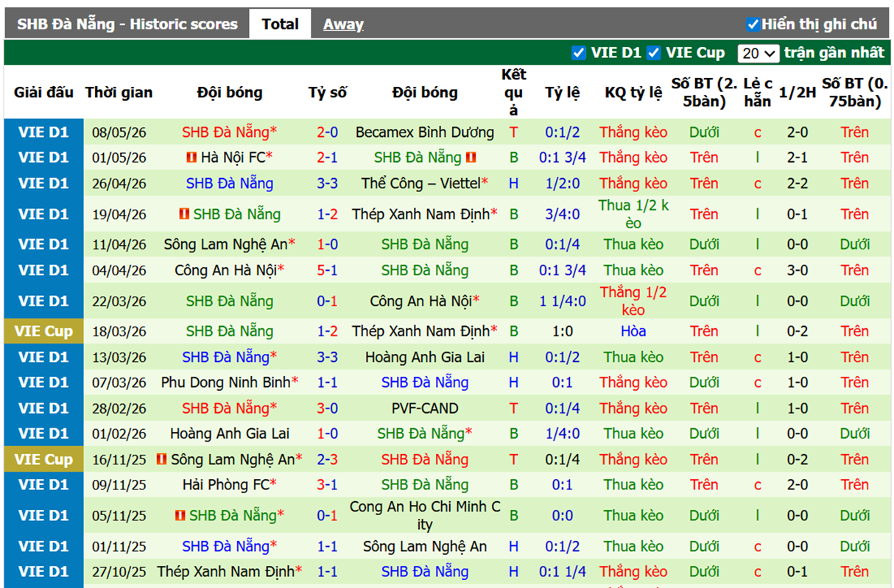Open PVF-CAND team link
Screen dimensions: 894x588
coord(425,408)
